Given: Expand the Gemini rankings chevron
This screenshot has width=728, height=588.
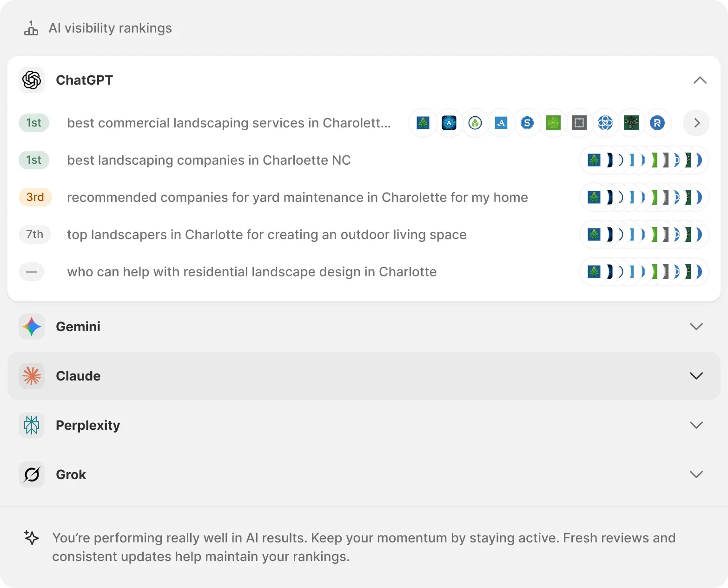Looking at the screenshot, I should pos(696,327).
